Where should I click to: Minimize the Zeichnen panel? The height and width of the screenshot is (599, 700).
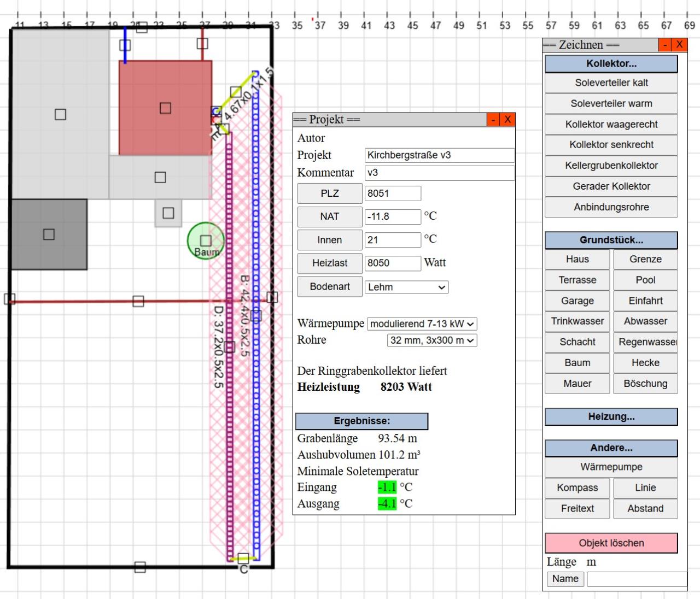665,45
